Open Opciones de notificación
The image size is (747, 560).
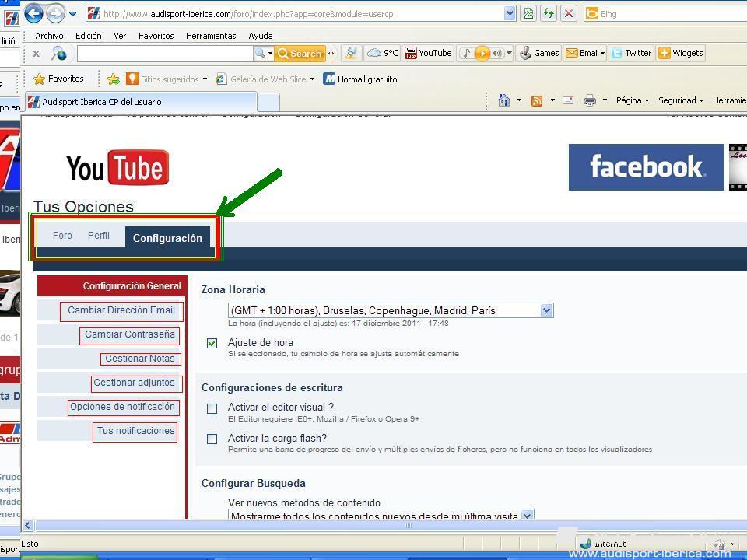point(122,407)
